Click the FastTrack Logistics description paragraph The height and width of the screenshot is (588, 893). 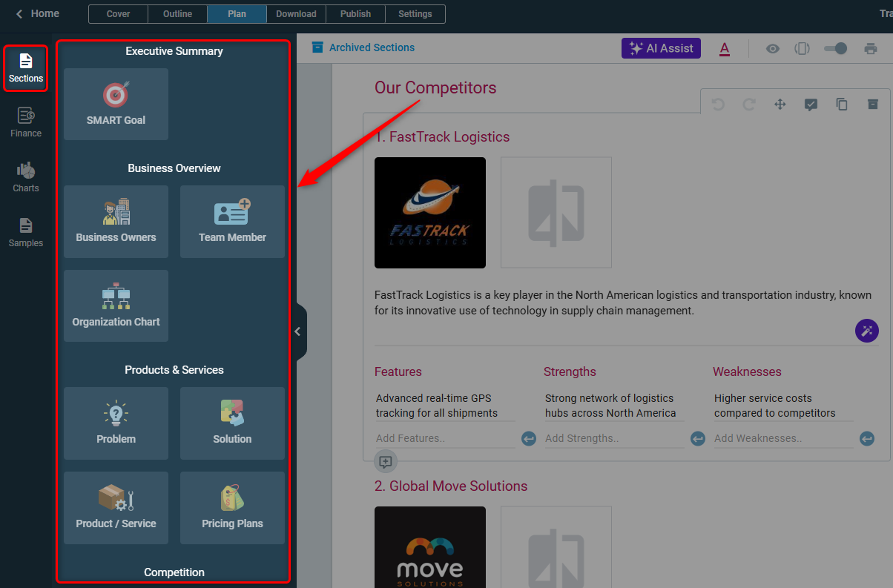(x=623, y=303)
